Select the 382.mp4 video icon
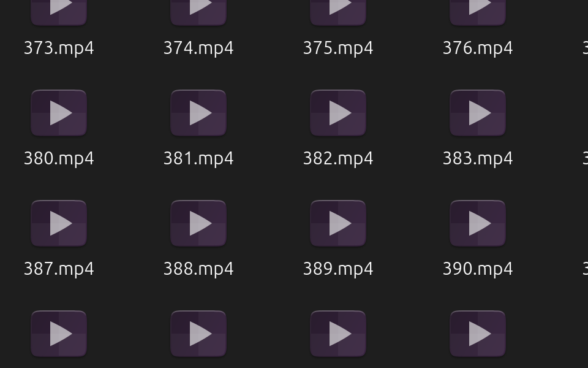 (x=338, y=113)
